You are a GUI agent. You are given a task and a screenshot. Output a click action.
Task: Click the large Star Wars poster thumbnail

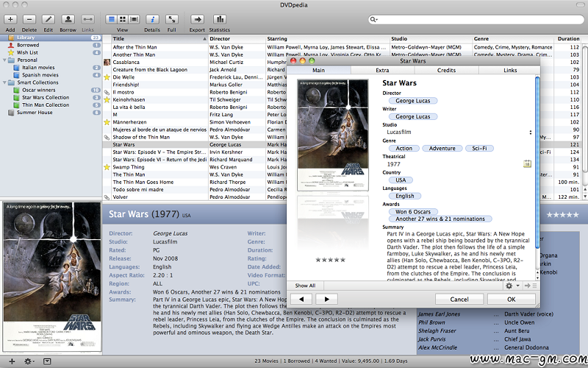click(51, 277)
